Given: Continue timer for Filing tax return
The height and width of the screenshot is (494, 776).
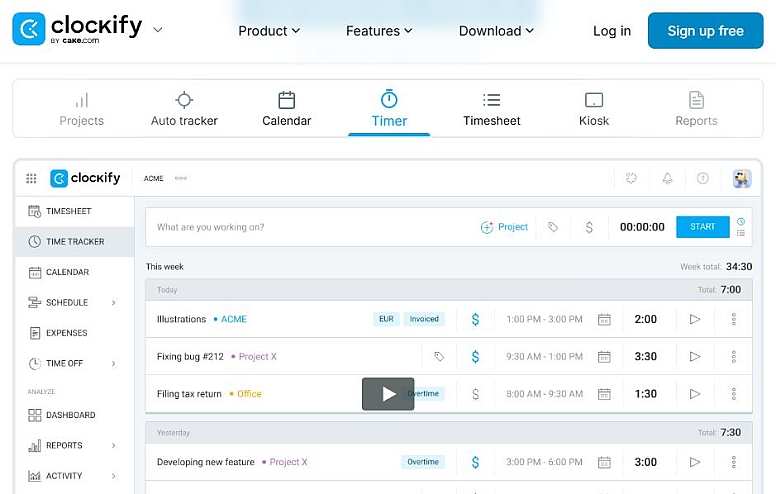Looking at the screenshot, I should click(695, 394).
